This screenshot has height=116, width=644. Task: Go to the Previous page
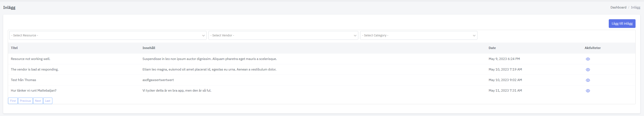pyautogui.click(x=26, y=101)
